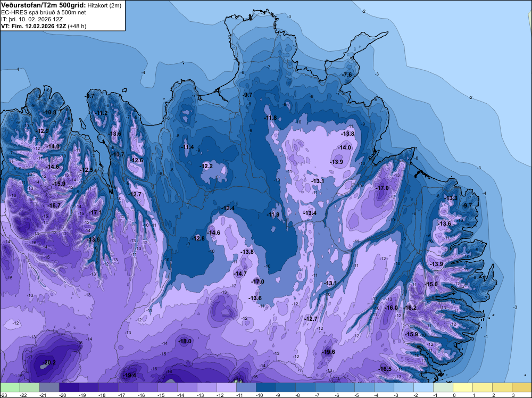Select the -12.6 temperature label
This screenshot has width=532, height=398.
(x=136, y=161)
